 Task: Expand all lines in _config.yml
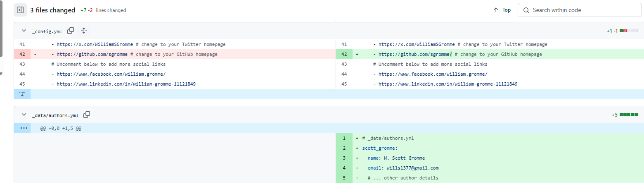click(84, 31)
